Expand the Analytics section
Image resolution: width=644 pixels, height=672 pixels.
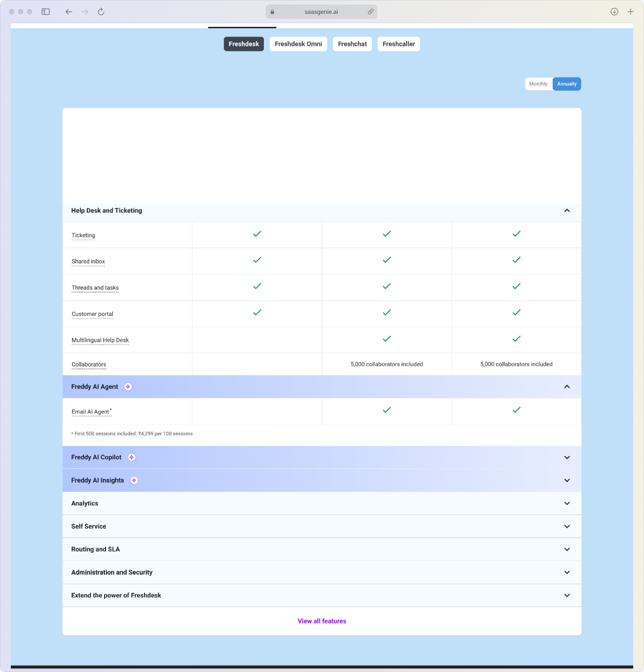click(x=567, y=503)
